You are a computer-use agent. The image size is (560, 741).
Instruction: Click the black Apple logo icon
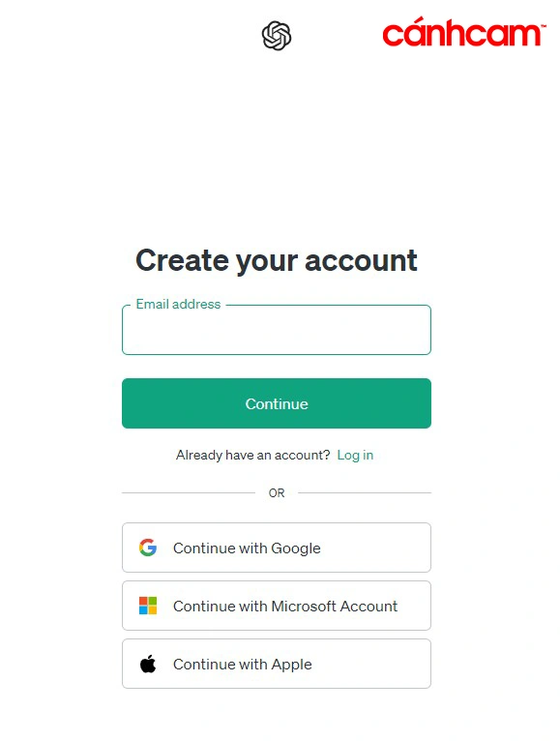point(148,664)
